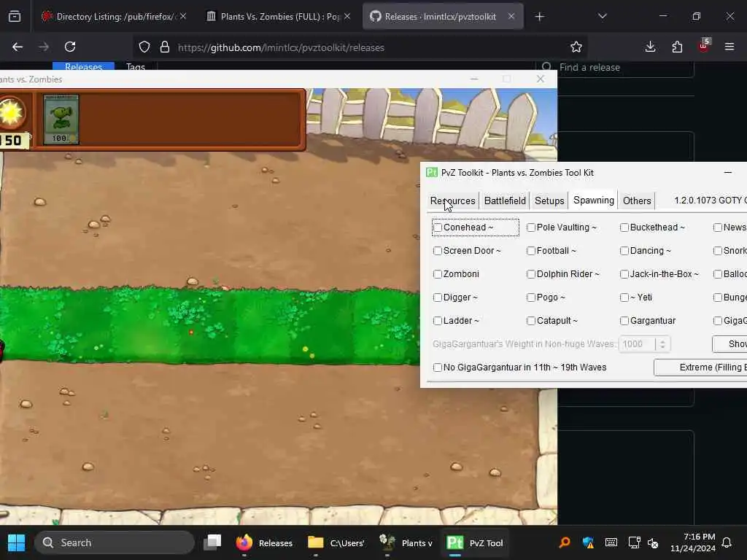Click the uBlock extension icon with badge
The width and height of the screenshot is (747, 560).
(704, 46)
